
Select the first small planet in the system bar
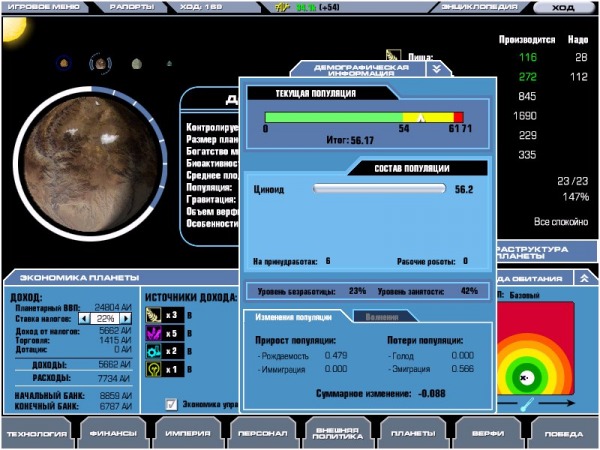[64, 64]
